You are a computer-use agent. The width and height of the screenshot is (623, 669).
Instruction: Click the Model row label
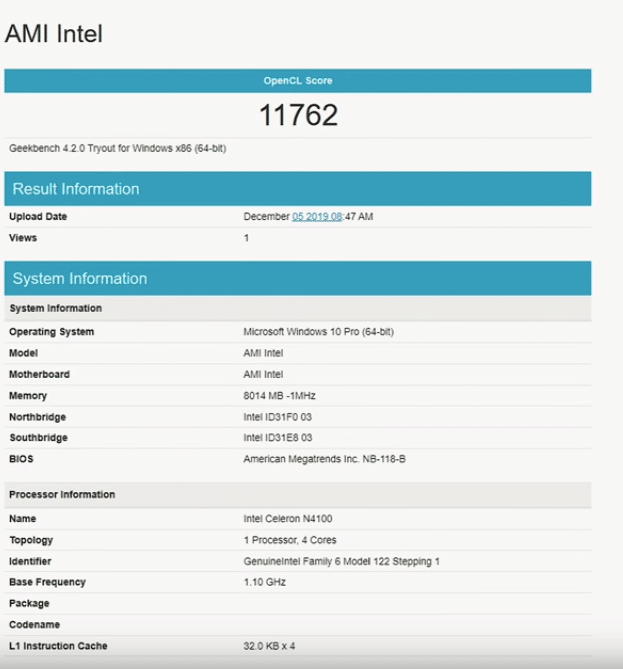pos(23,353)
